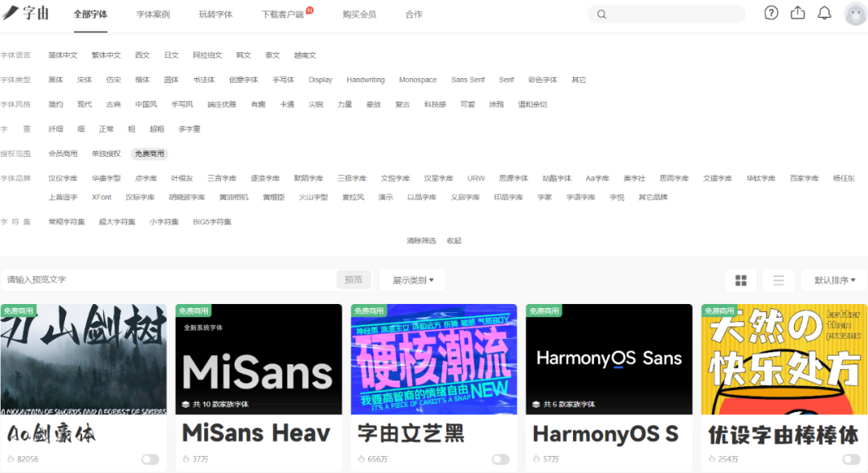The image size is (868, 473).
Task: Open the 玩转字体 tab
Action: click(215, 14)
